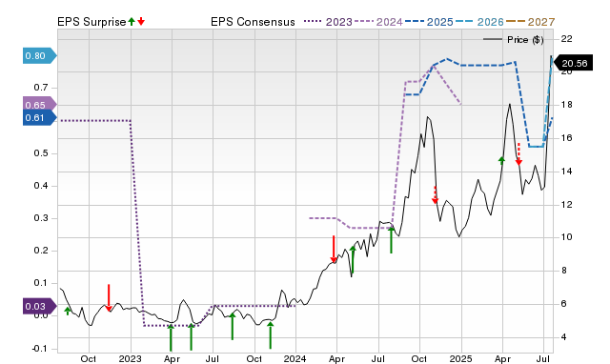Click the green beat arrow at Apr 2025
610x364 pixels.
(x=502, y=160)
